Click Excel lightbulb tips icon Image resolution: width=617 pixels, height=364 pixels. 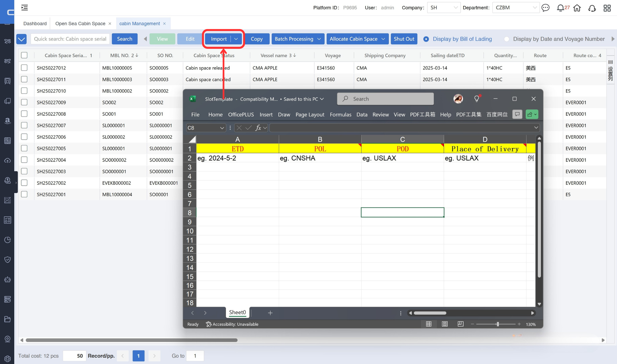(477, 99)
